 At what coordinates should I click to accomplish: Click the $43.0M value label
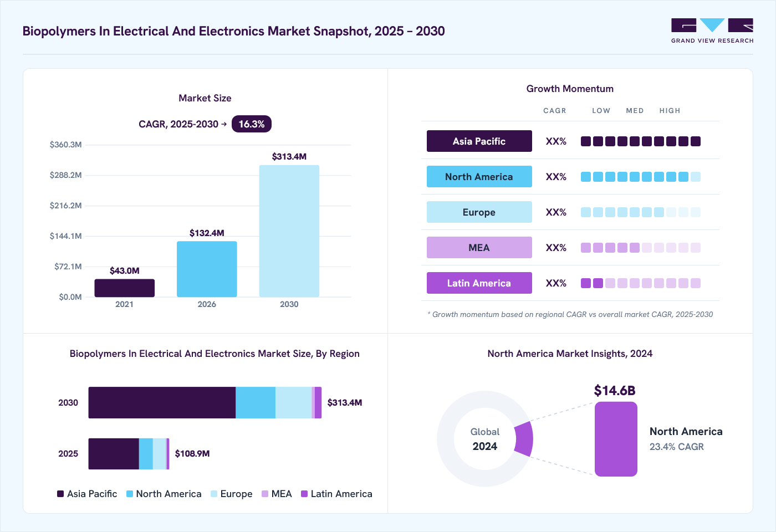point(124,271)
